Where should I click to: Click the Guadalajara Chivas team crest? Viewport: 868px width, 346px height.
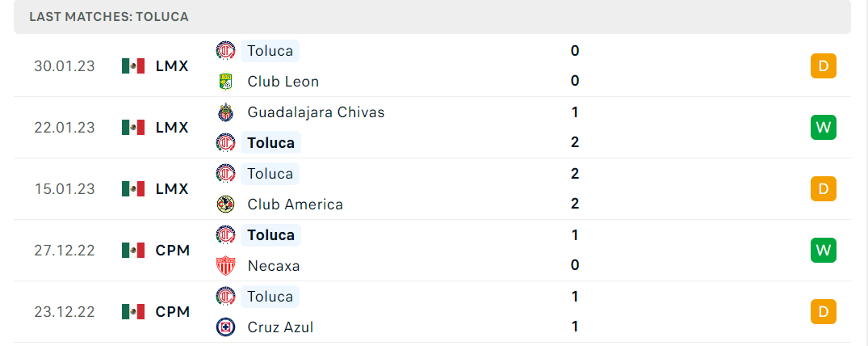tap(225, 112)
